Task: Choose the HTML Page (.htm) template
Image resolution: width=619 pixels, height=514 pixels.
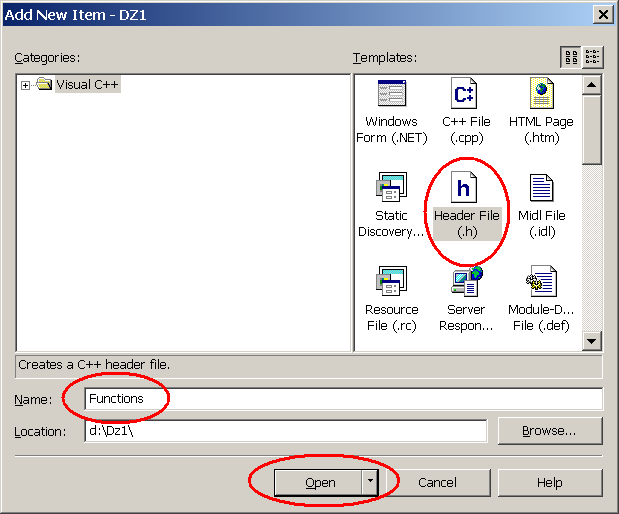Action: 541,111
